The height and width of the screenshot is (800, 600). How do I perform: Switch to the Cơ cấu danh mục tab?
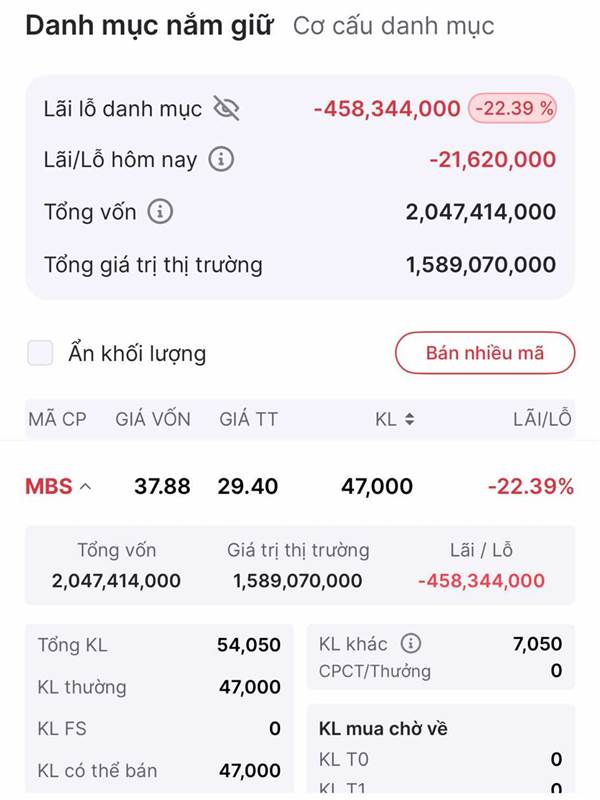(393, 26)
